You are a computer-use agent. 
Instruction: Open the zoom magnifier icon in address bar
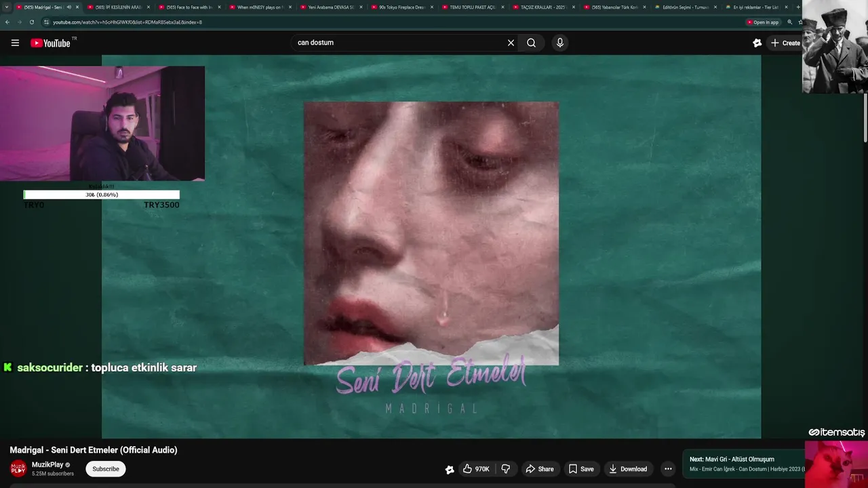pos(789,22)
